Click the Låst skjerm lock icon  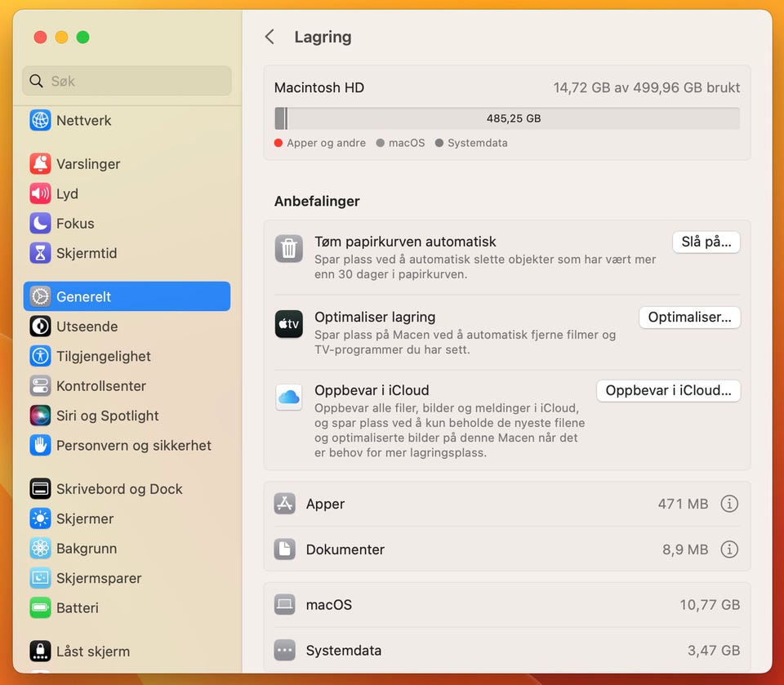coord(40,652)
